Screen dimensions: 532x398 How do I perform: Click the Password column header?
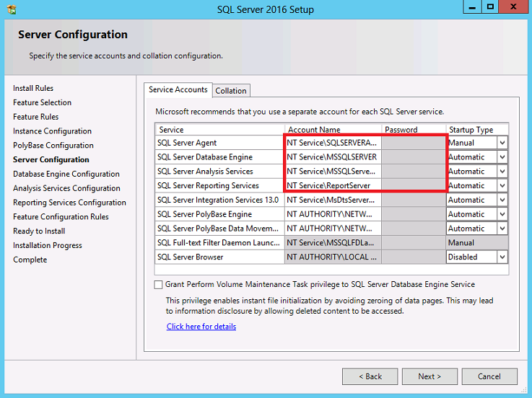[x=414, y=130]
